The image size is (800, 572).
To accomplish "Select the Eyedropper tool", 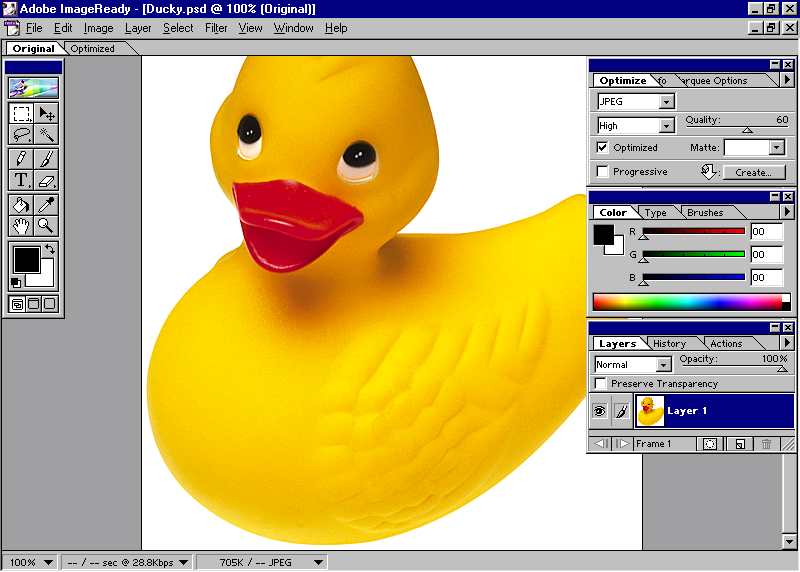I will [46, 203].
